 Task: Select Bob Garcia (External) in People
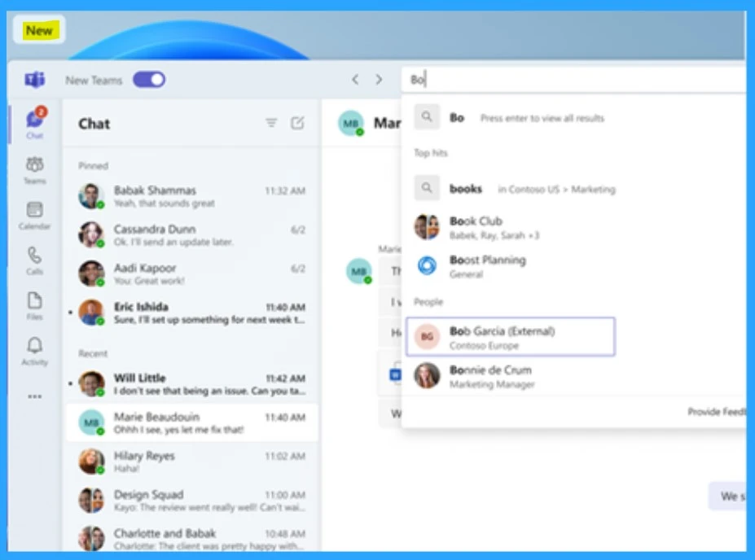pos(511,337)
